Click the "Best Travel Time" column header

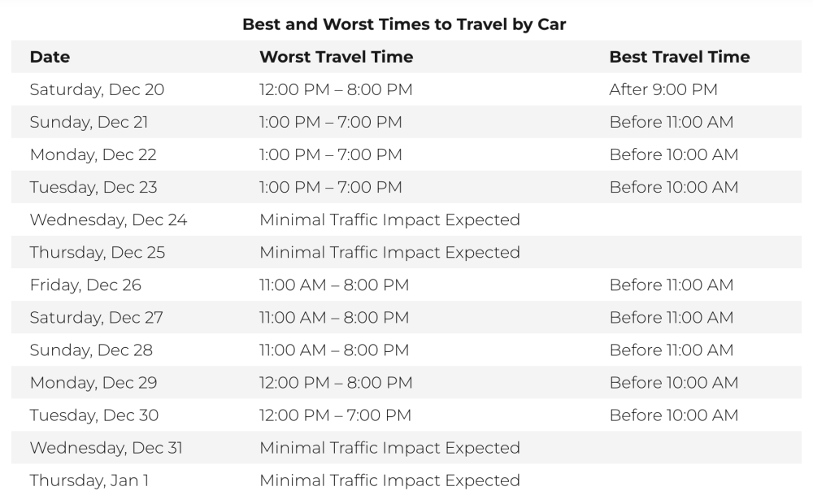click(x=679, y=57)
